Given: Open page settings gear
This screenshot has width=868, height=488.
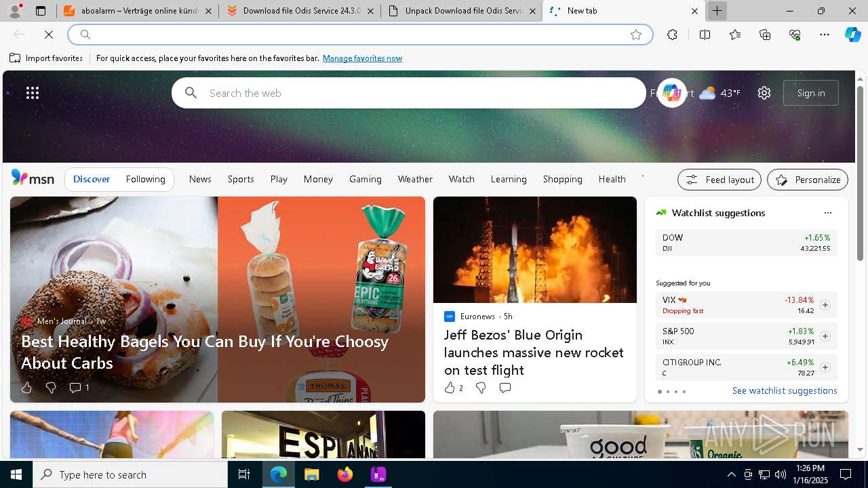Looking at the screenshot, I should tap(764, 93).
